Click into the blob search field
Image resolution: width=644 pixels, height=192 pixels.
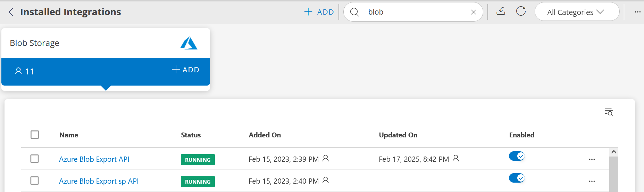[417, 12]
